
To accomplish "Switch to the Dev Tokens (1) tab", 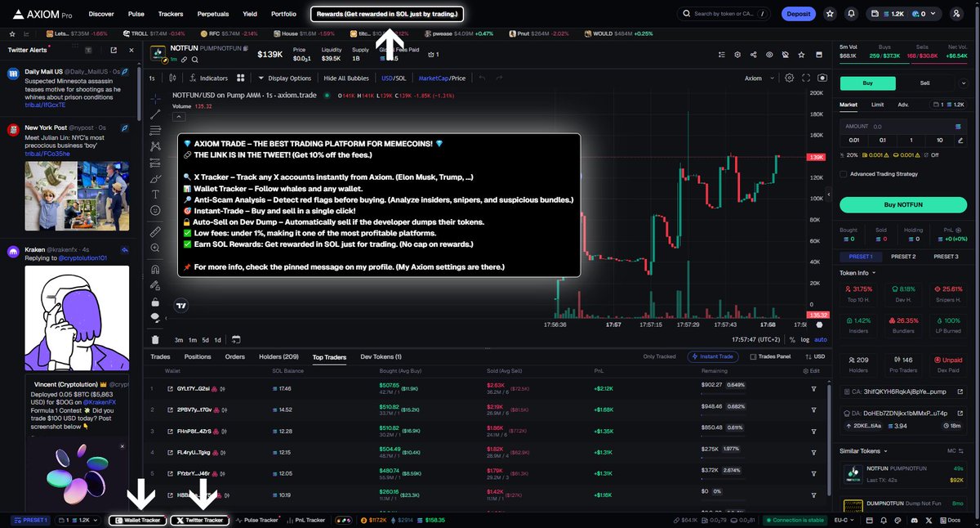I will coord(381,356).
